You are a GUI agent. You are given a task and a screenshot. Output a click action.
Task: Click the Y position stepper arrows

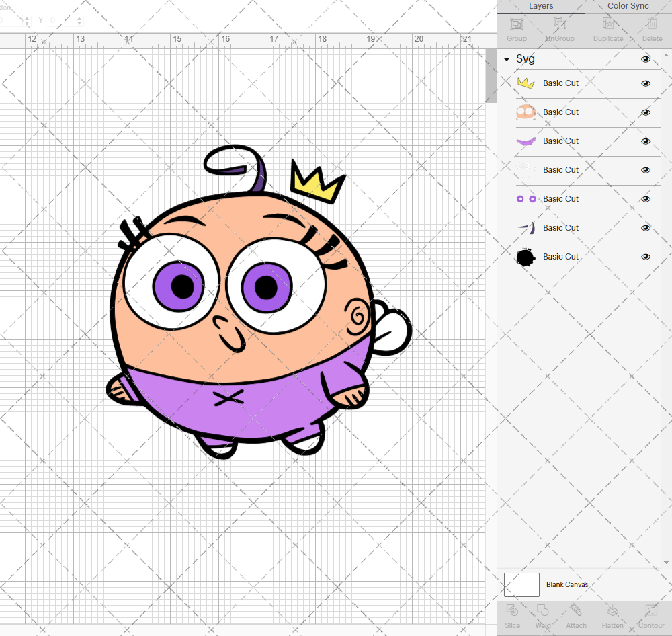click(79, 20)
